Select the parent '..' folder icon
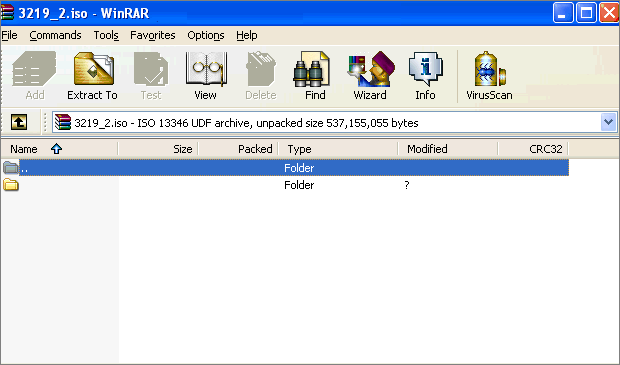620x365 pixels. tap(11, 168)
